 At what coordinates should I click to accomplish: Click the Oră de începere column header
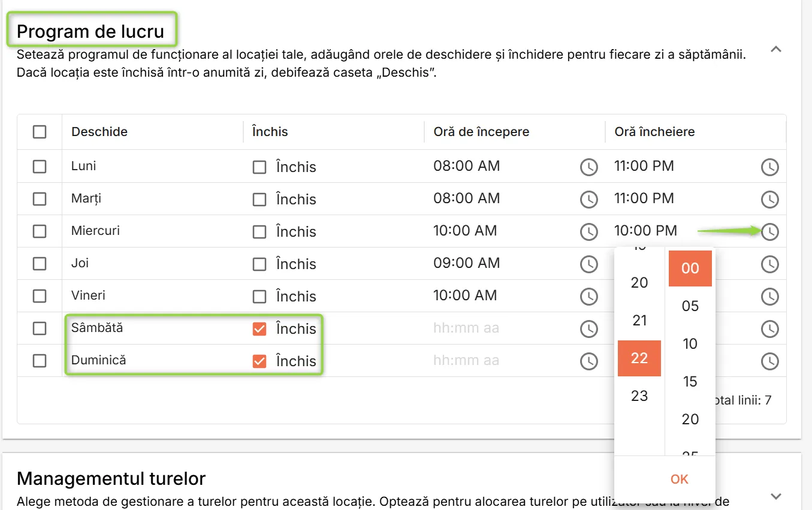[481, 132]
